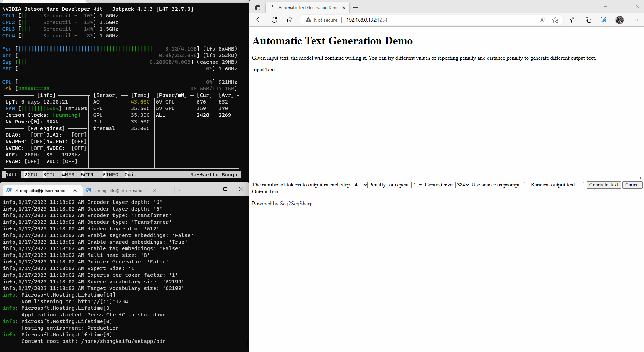
Task: Add this page to favorites
Action: coord(556,20)
